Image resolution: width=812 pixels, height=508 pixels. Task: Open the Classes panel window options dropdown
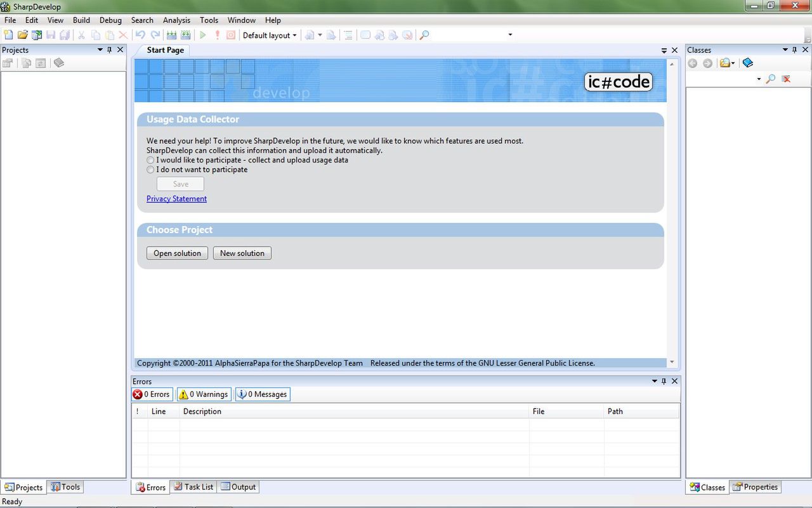[785, 50]
